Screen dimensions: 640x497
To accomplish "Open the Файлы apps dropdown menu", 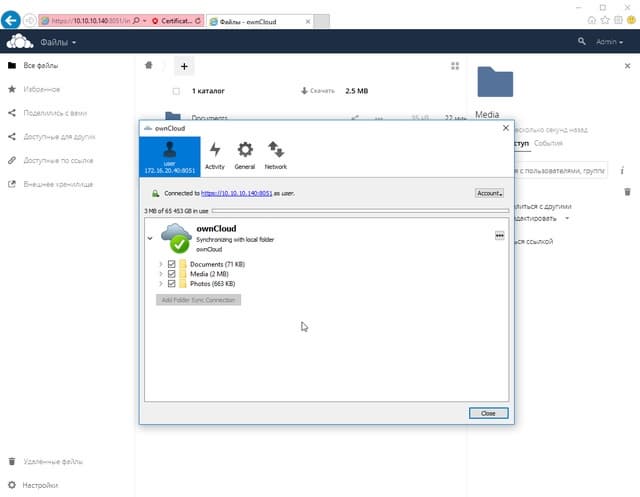I will [x=58, y=42].
